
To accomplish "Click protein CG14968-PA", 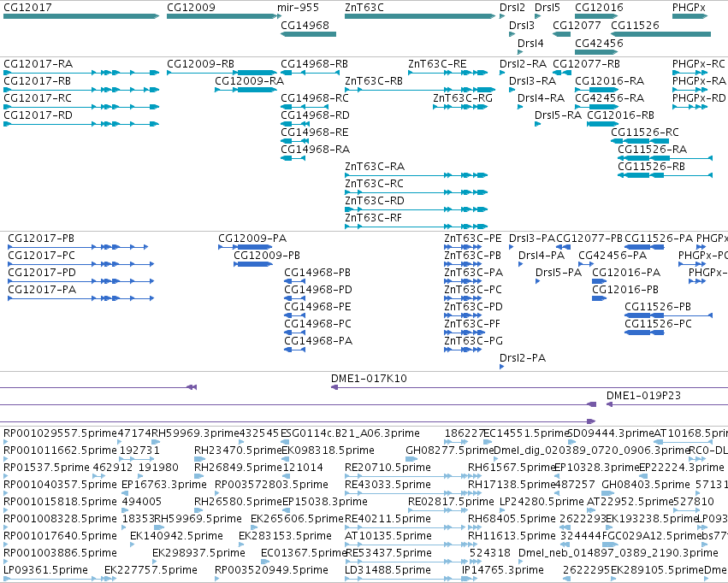I will point(294,350).
